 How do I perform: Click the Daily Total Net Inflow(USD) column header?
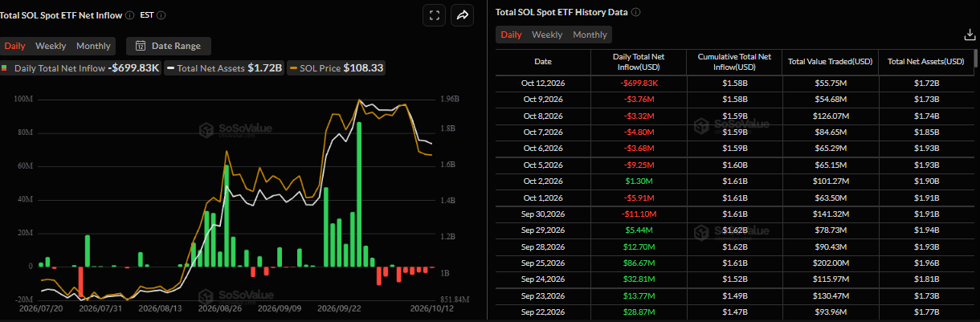[639, 62]
